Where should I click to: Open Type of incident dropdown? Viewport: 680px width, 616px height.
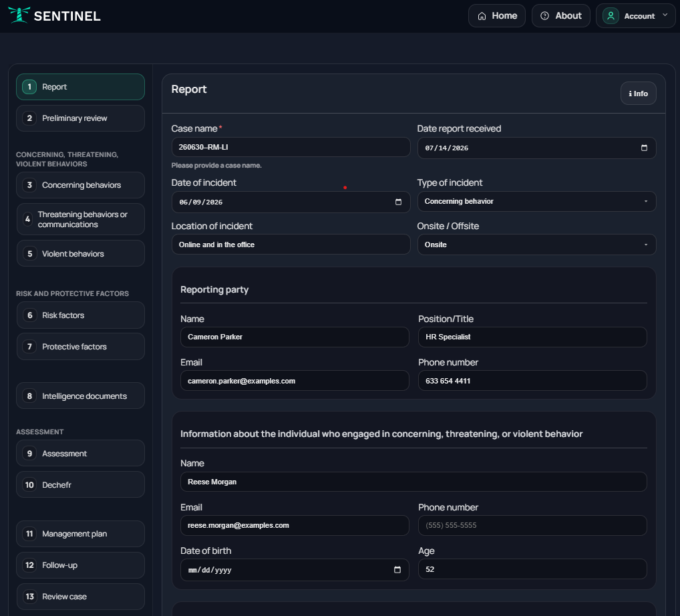pyautogui.click(x=536, y=201)
